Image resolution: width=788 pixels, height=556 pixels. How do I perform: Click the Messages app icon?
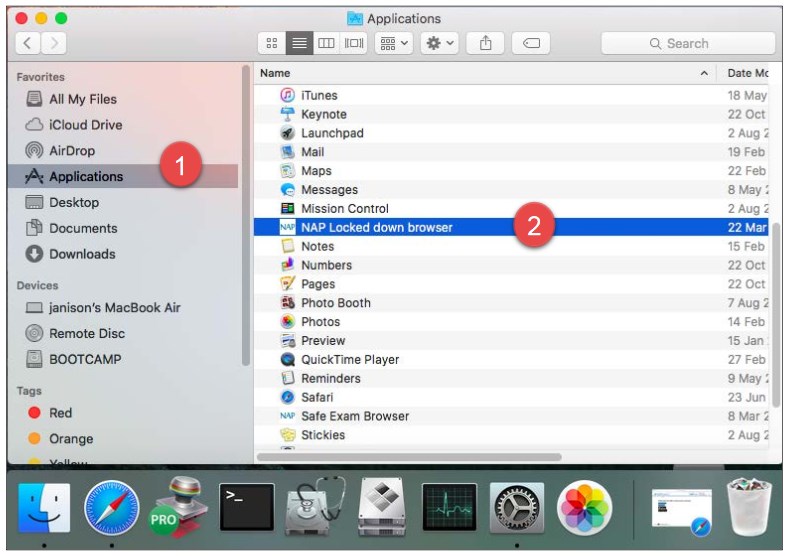[287, 190]
